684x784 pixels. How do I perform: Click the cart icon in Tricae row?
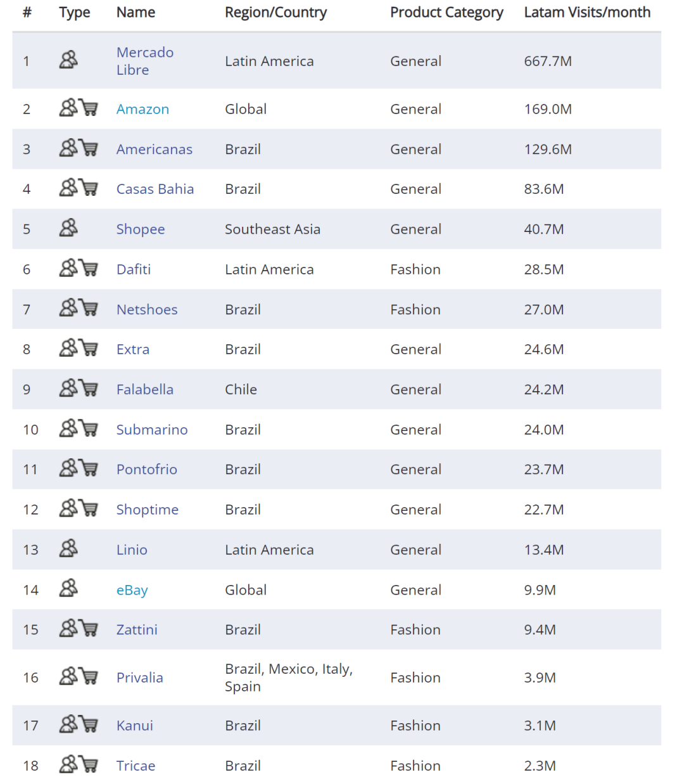click(89, 765)
